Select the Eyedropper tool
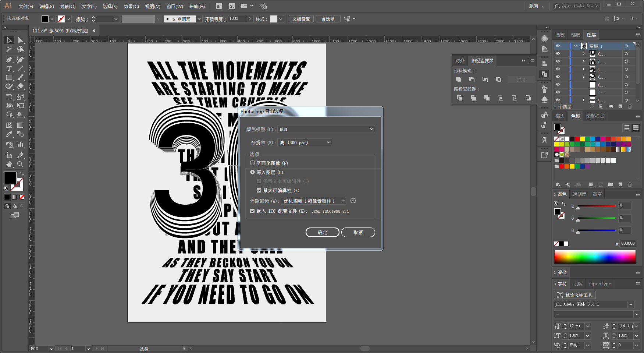The image size is (644, 353). [9, 134]
